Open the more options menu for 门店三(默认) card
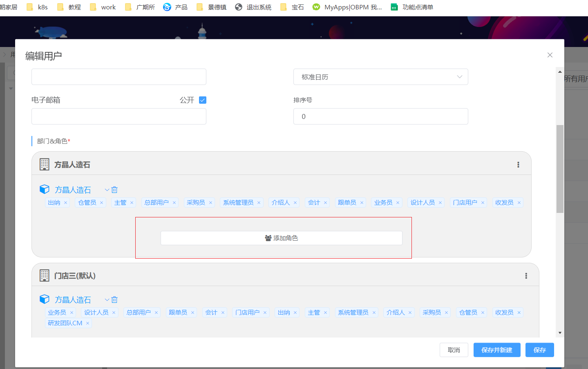The width and height of the screenshot is (588, 369). pyautogui.click(x=526, y=276)
